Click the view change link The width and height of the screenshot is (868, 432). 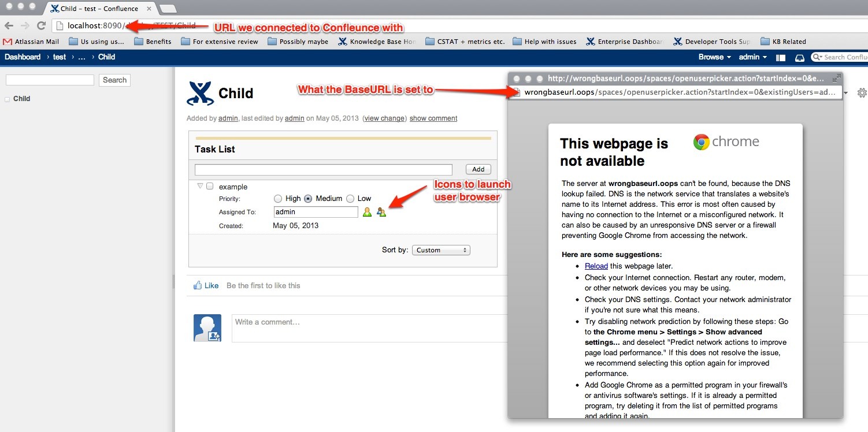[384, 118]
